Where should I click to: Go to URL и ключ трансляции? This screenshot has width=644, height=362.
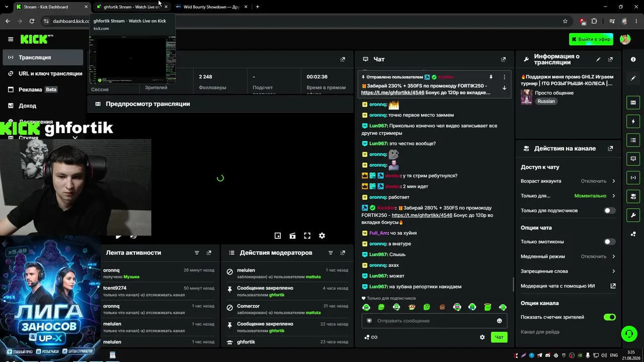click(x=43, y=73)
